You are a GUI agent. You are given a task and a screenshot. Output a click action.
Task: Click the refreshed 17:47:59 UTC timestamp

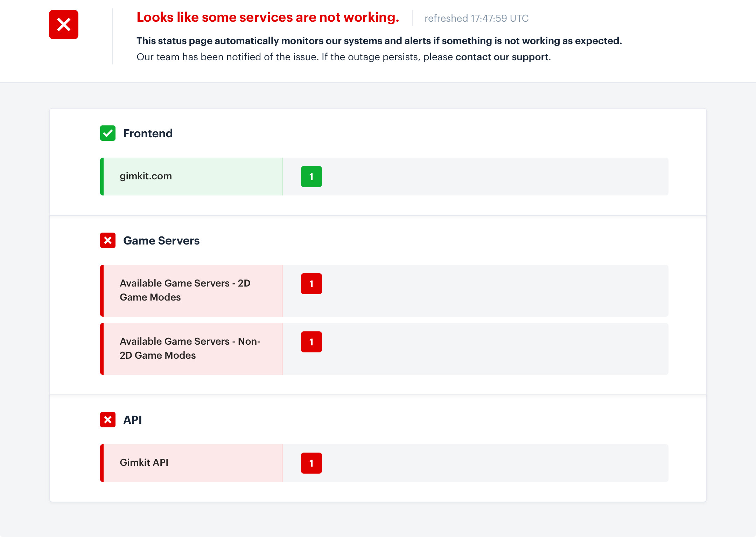pos(476,18)
